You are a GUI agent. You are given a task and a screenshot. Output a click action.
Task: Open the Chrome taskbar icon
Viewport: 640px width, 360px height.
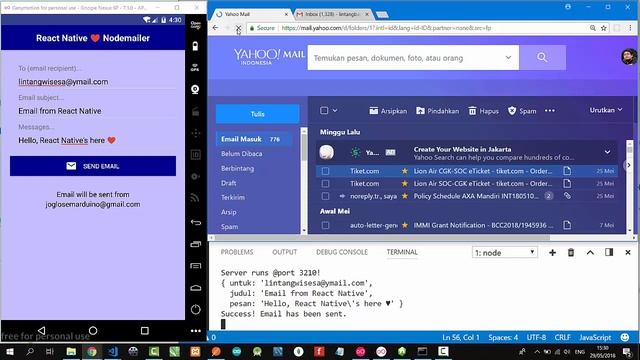(92, 351)
